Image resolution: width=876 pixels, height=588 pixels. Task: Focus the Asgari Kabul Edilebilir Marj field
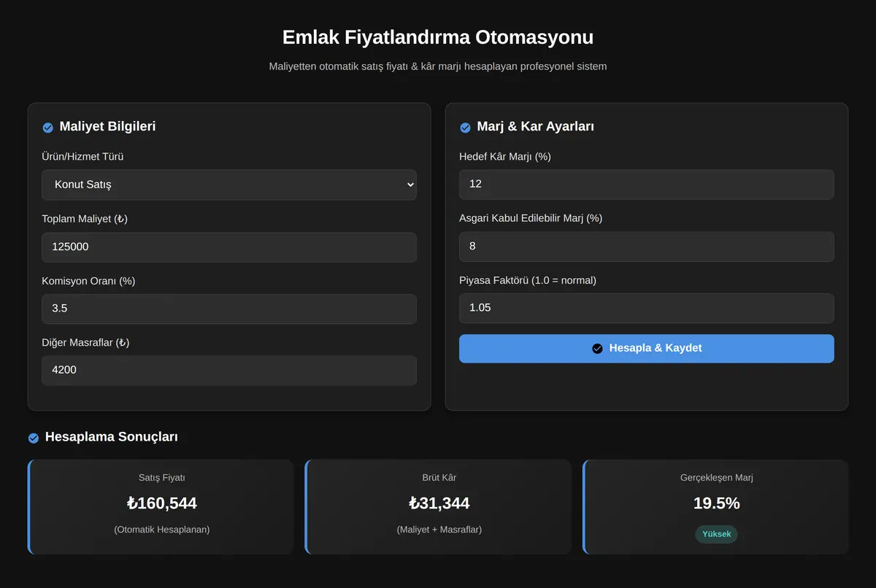pos(646,246)
